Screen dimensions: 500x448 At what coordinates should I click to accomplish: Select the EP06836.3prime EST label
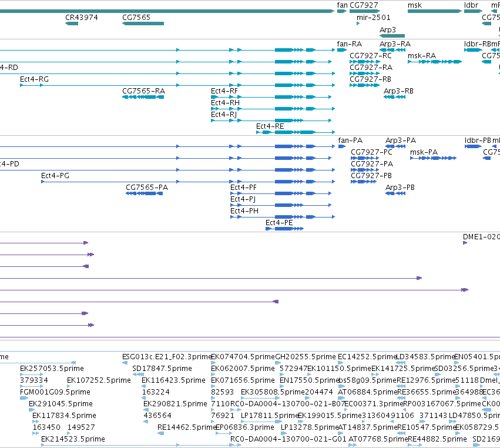tap(245, 427)
